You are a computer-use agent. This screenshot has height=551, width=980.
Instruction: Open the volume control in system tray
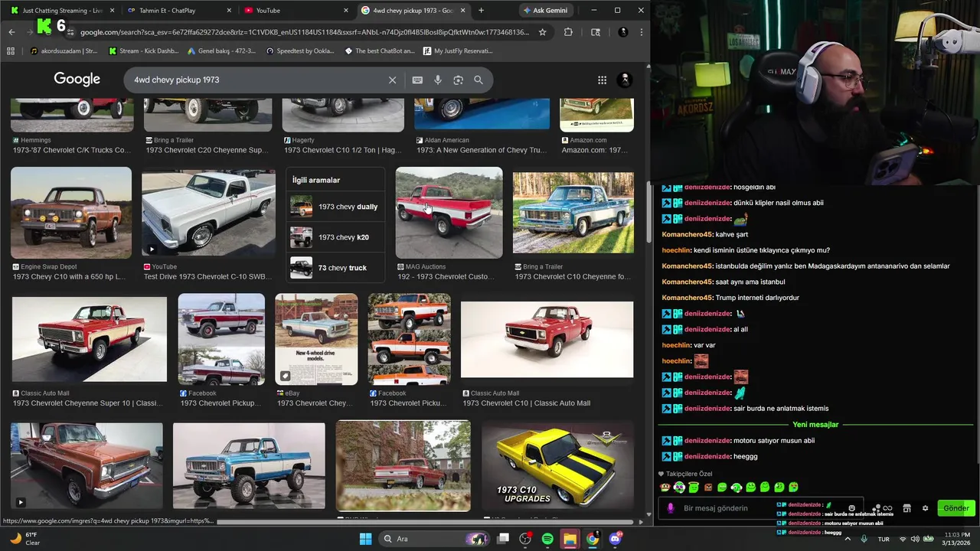tap(915, 539)
